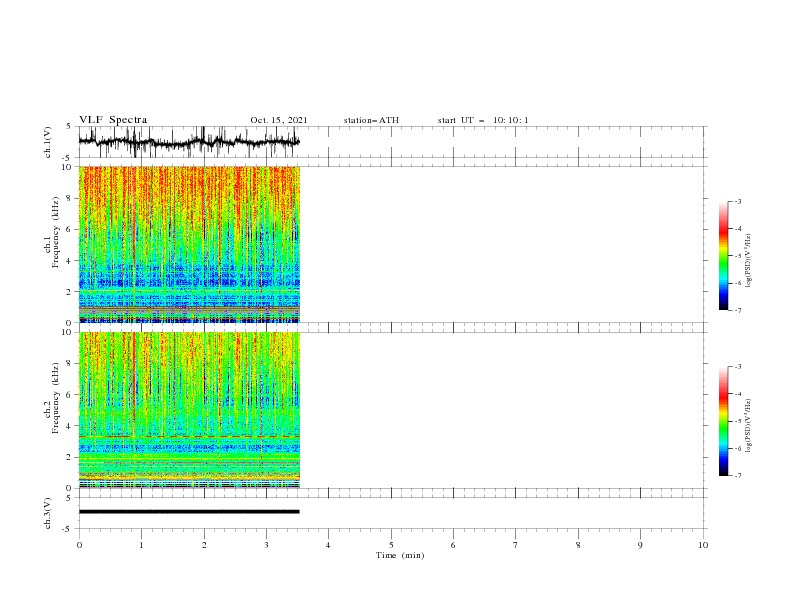Image resolution: width=792 pixels, height=612 pixels.
Task: Click the "8" kHz tick of ch.1 spectrogram
Action: [70, 198]
